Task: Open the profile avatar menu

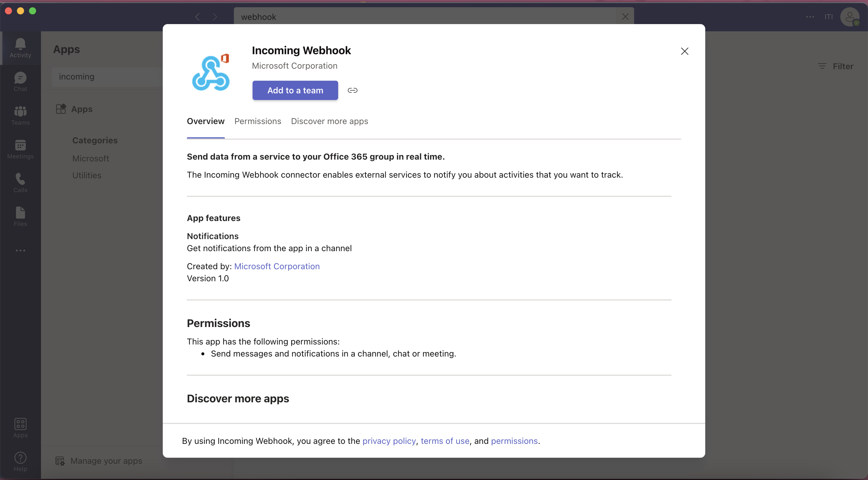Action: (x=850, y=17)
